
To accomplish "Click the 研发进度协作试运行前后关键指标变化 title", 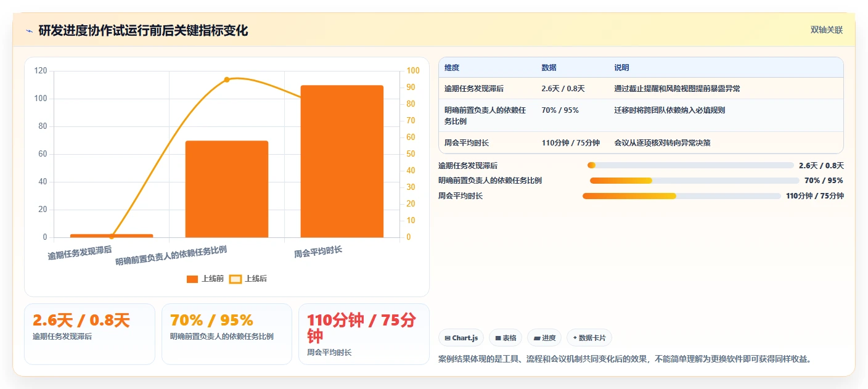I will (143, 31).
